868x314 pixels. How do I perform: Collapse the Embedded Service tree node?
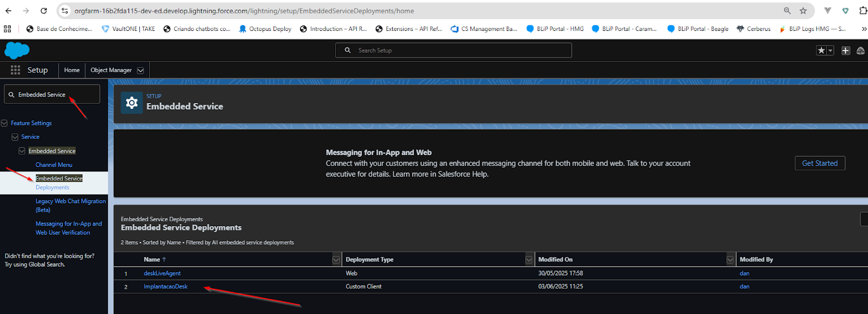[x=22, y=151]
